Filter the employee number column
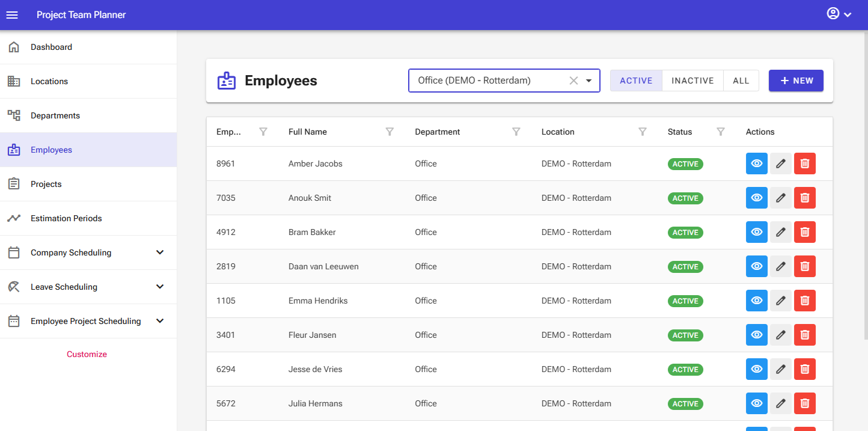This screenshot has width=868, height=431. tap(263, 132)
